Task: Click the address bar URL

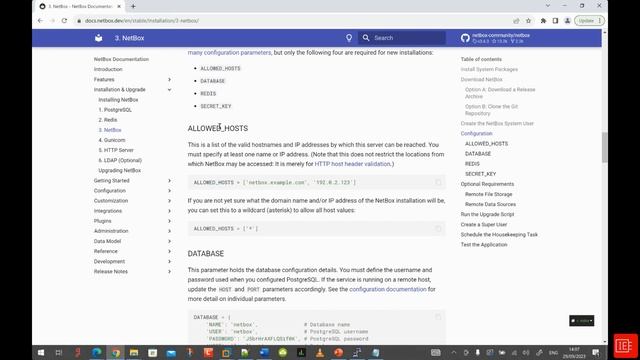Action: click(142, 20)
